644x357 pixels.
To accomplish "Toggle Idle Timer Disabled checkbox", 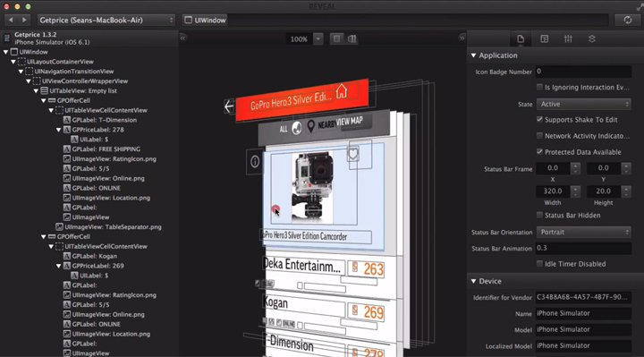I will (x=539, y=264).
